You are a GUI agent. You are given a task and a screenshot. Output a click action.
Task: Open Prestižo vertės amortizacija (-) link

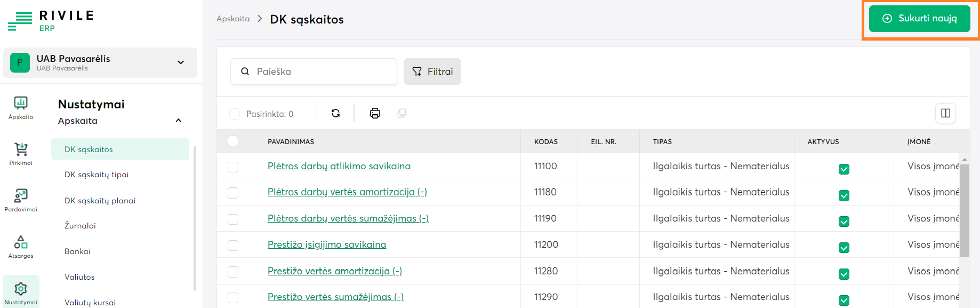click(334, 271)
